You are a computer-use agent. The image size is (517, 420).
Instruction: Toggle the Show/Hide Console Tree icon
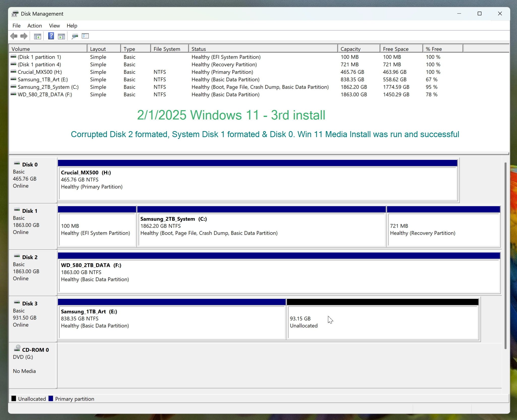point(38,36)
